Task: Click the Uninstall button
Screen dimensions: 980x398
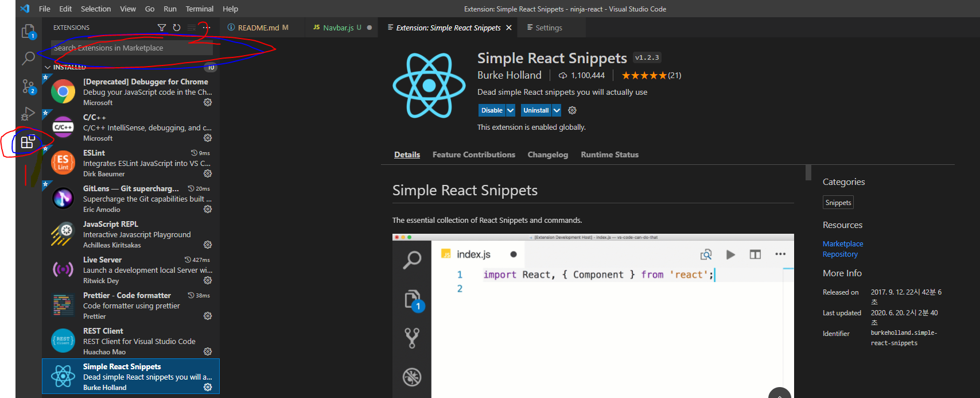Action: [536, 110]
